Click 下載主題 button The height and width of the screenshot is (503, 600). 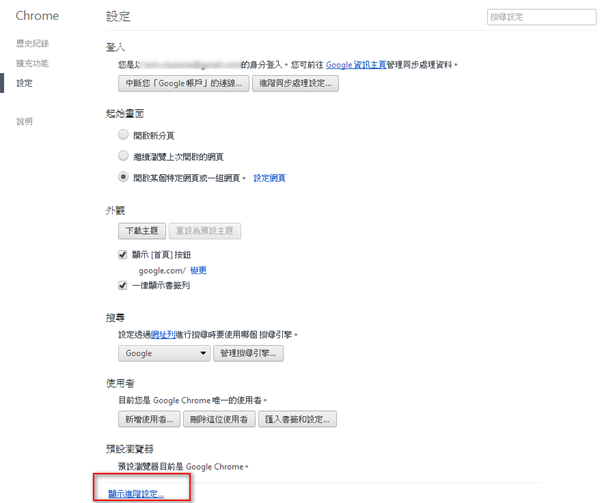click(x=142, y=231)
